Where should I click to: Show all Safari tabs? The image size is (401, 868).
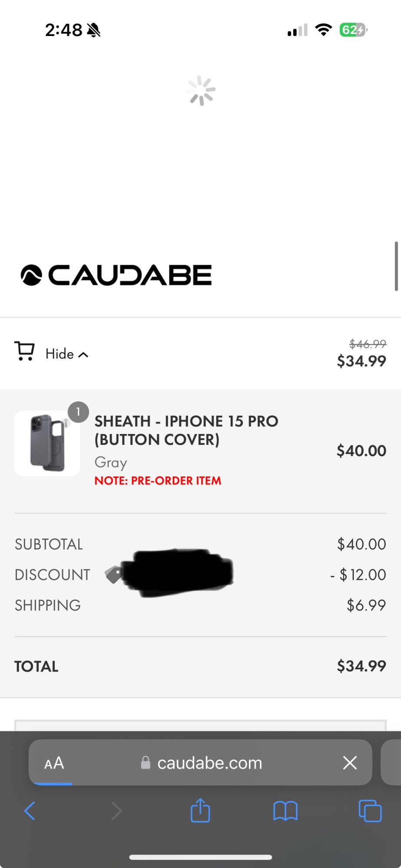(370, 811)
